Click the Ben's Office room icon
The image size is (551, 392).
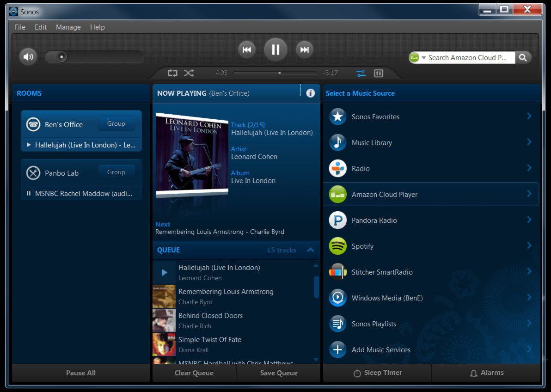(x=33, y=124)
